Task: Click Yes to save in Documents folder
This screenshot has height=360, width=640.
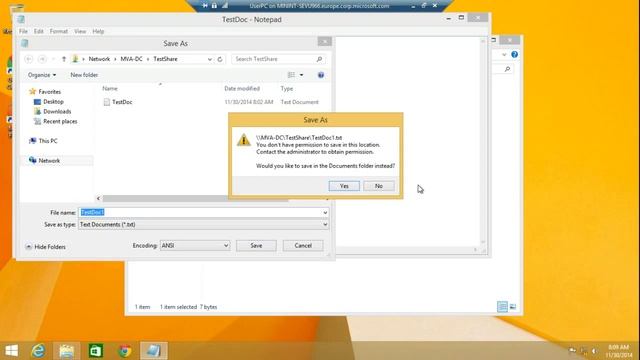Action: pos(344,186)
